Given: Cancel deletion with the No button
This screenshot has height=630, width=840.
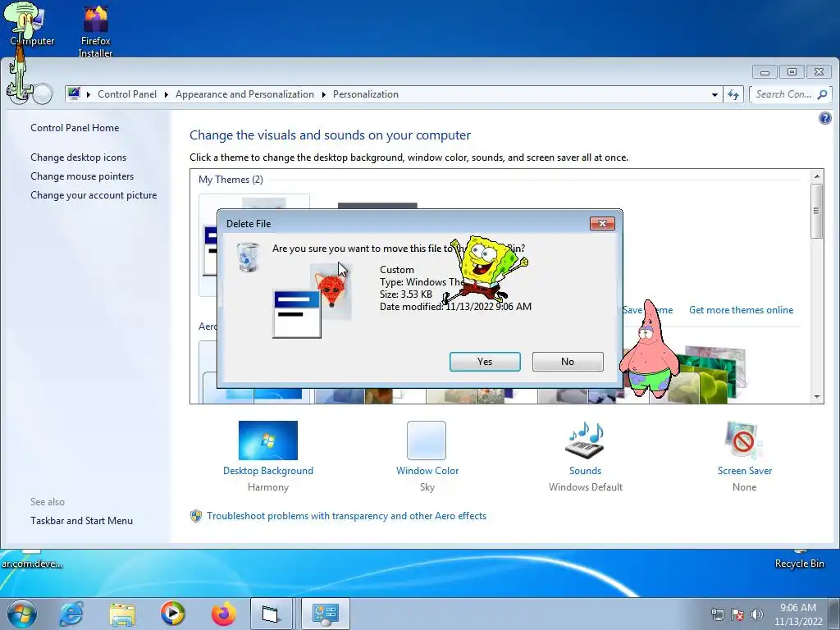Looking at the screenshot, I should tap(568, 362).
